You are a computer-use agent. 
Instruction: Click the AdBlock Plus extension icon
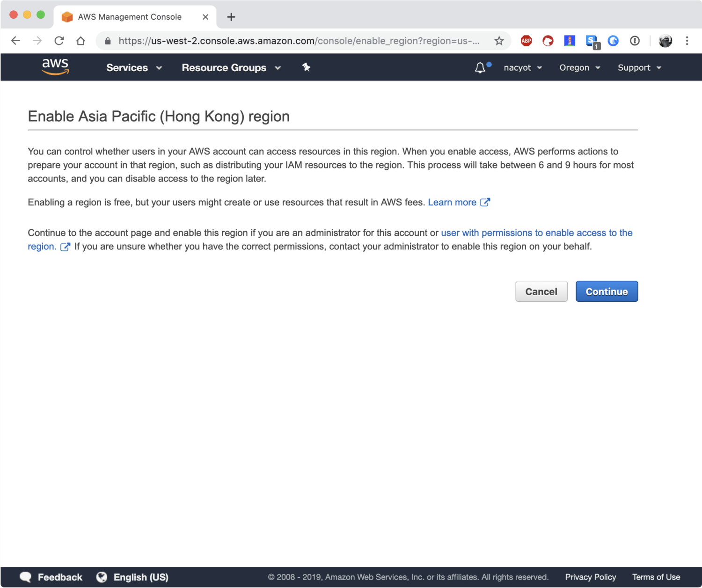(526, 41)
